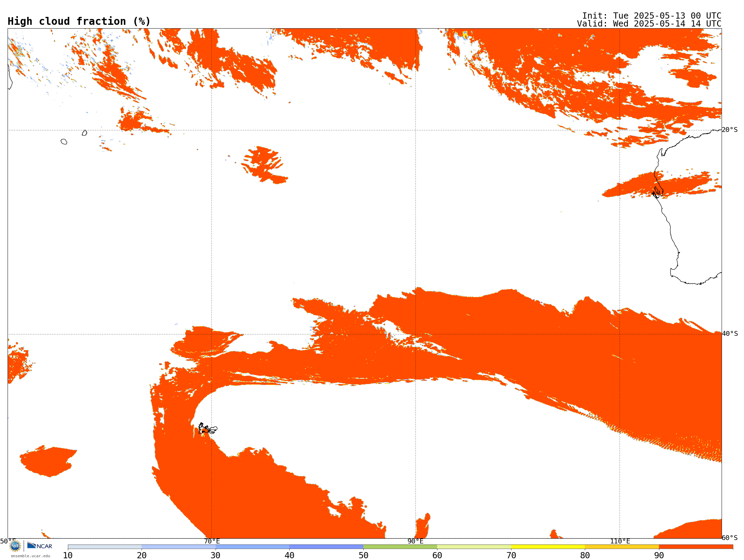Image resolution: width=744 pixels, height=560 pixels.
Task: Click the colorbar tick label 70
Action: point(511,556)
